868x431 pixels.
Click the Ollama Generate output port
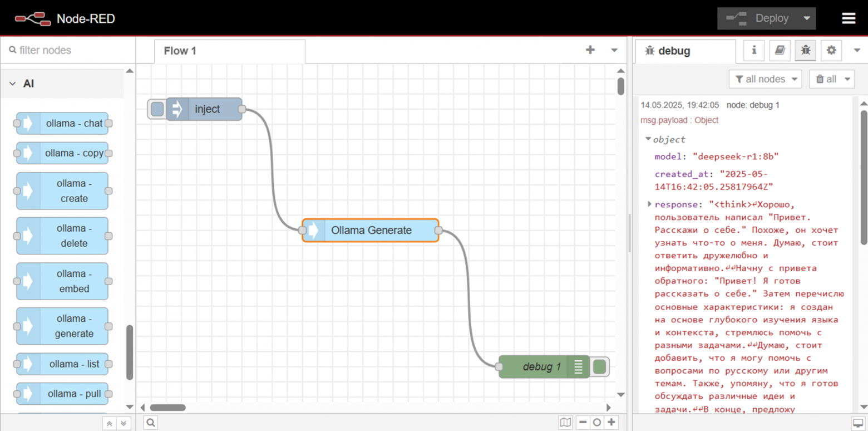point(438,231)
